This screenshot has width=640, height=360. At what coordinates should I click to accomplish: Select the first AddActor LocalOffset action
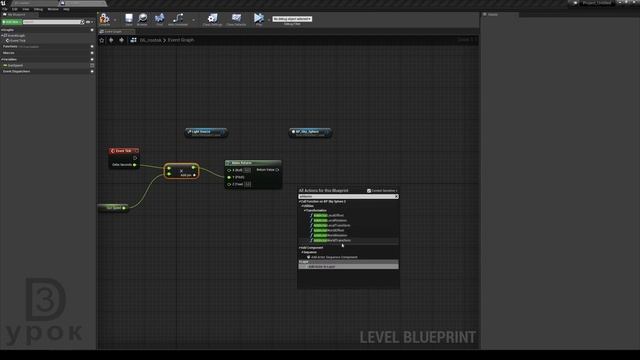(329, 216)
